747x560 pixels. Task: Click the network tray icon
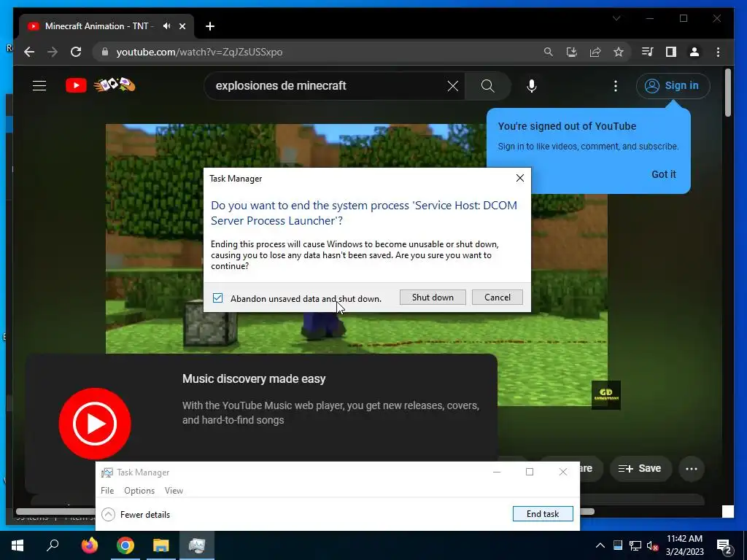tap(635, 545)
